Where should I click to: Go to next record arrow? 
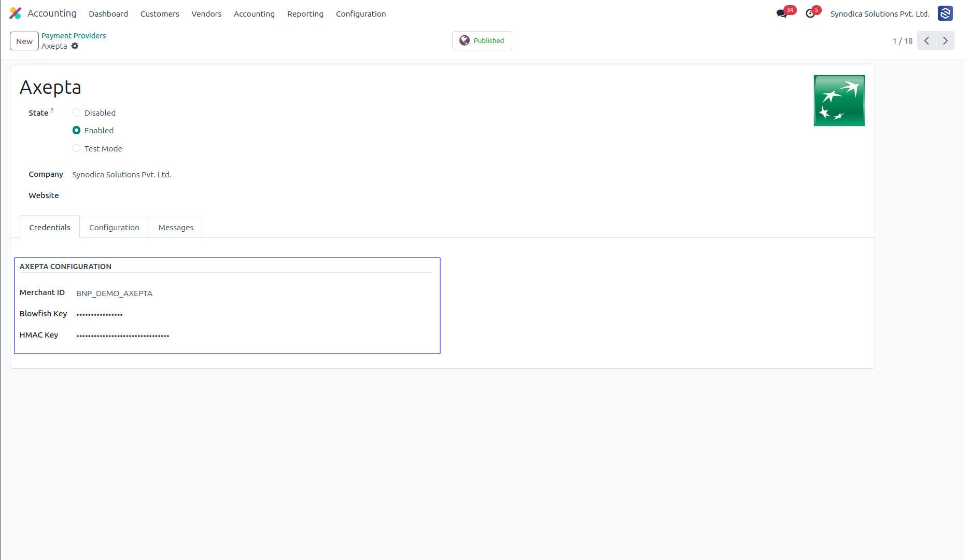pos(945,40)
